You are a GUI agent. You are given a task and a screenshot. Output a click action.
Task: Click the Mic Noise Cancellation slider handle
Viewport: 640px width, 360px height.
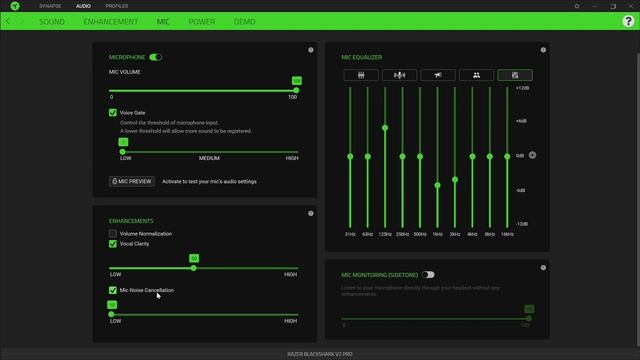[111, 314]
